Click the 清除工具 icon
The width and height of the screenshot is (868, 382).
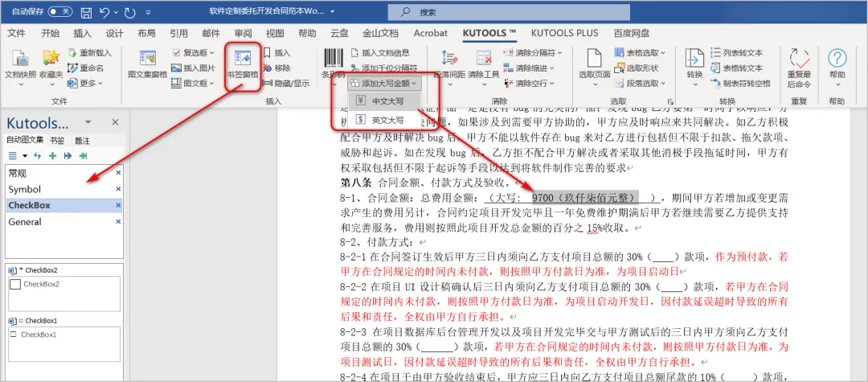(x=483, y=60)
